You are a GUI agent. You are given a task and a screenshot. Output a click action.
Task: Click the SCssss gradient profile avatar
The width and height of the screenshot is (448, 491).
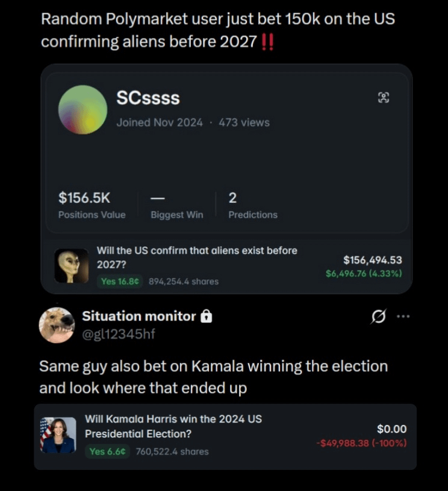pyautogui.click(x=82, y=110)
